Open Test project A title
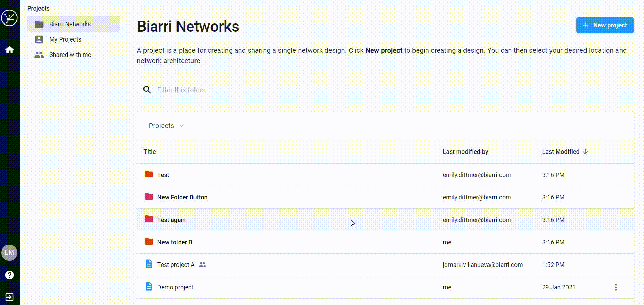The image size is (644, 305). pos(176,265)
